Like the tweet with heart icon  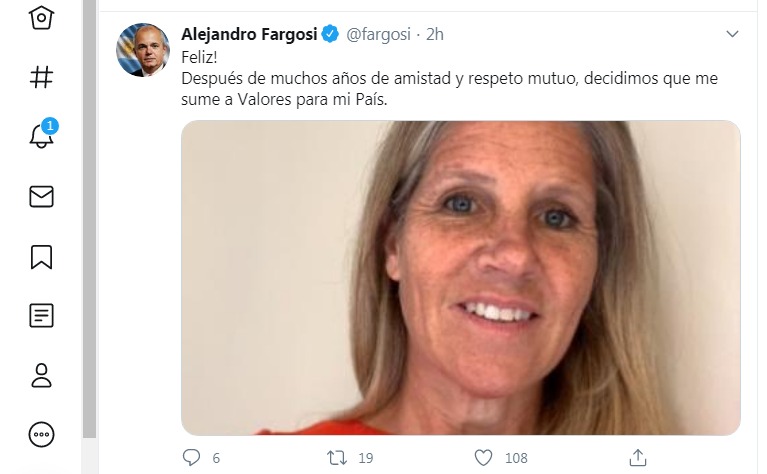pos(483,458)
